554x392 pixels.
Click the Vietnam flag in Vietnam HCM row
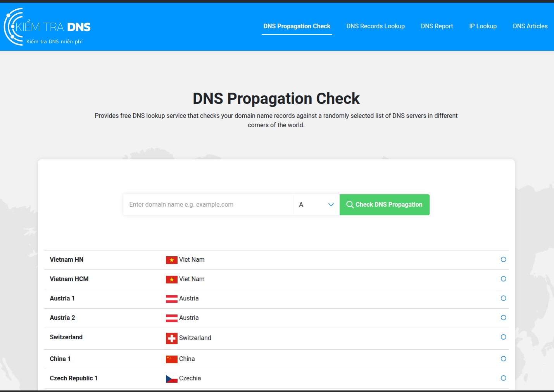171,280
